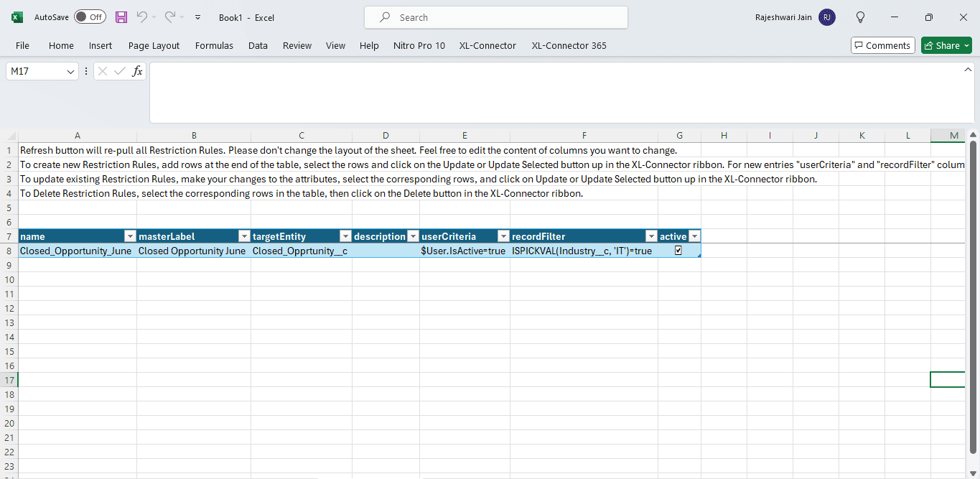Switch to the Formulas ribbon tab
This screenshot has width=980, height=479.
(x=214, y=45)
